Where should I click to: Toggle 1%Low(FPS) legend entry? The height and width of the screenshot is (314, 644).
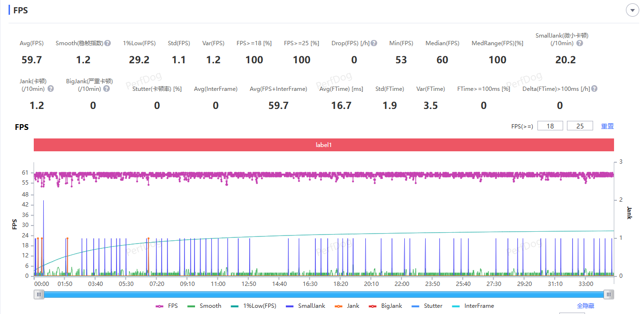pyautogui.click(x=254, y=306)
